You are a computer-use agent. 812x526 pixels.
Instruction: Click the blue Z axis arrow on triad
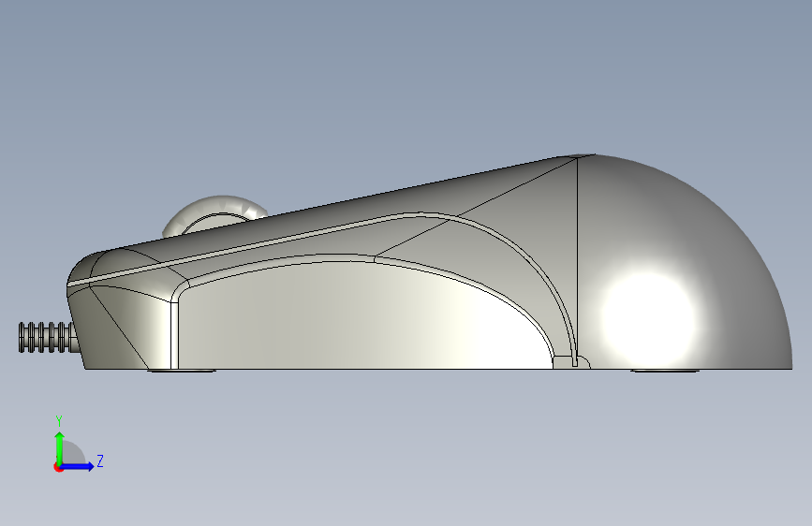click(x=78, y=466)
